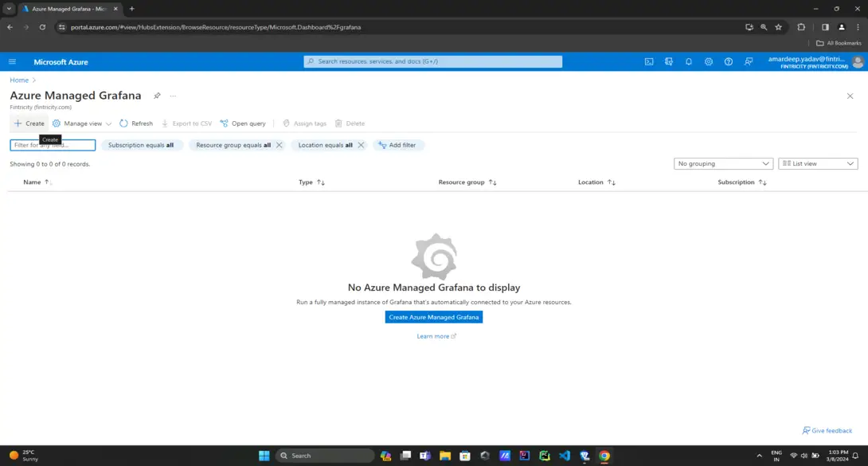
Task: Click the Microsoft Azure logo text
Action: click(x=61, y=62)
